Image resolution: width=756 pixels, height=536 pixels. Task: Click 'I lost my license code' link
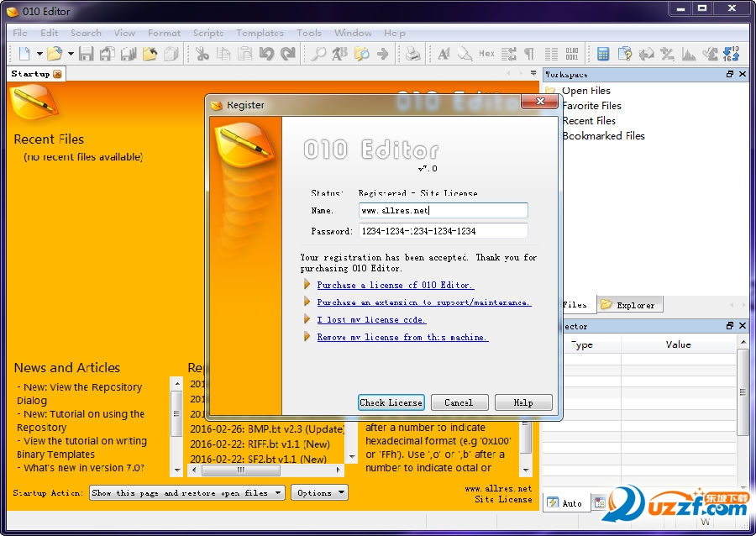(x=371, y=319)
